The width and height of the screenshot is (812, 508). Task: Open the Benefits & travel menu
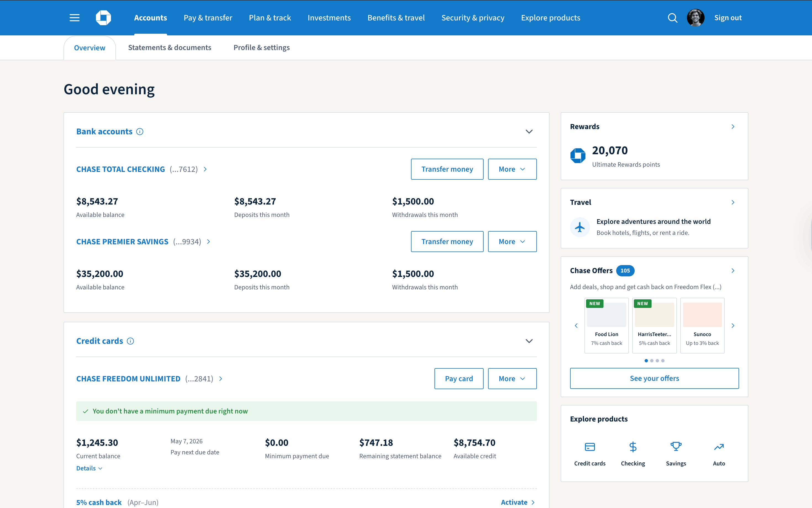coord(396,18)
